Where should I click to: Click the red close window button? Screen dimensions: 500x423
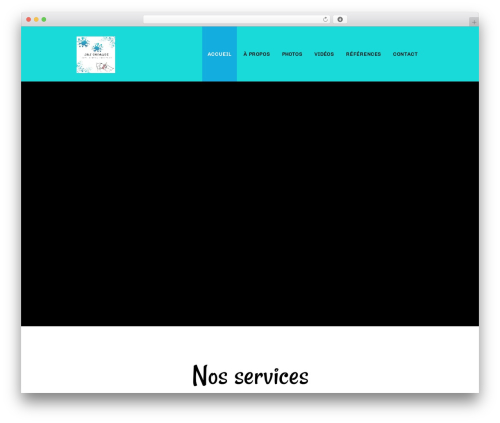click(29, 20)
